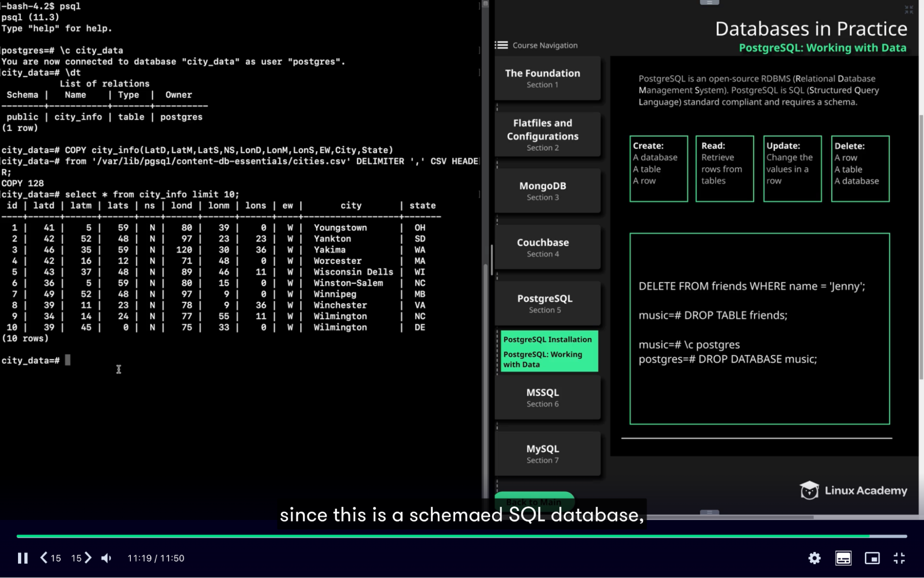Viewport: 924px width, 578px height.
Task: Click bottom handle of slide panel
Action: click(709, 512)
